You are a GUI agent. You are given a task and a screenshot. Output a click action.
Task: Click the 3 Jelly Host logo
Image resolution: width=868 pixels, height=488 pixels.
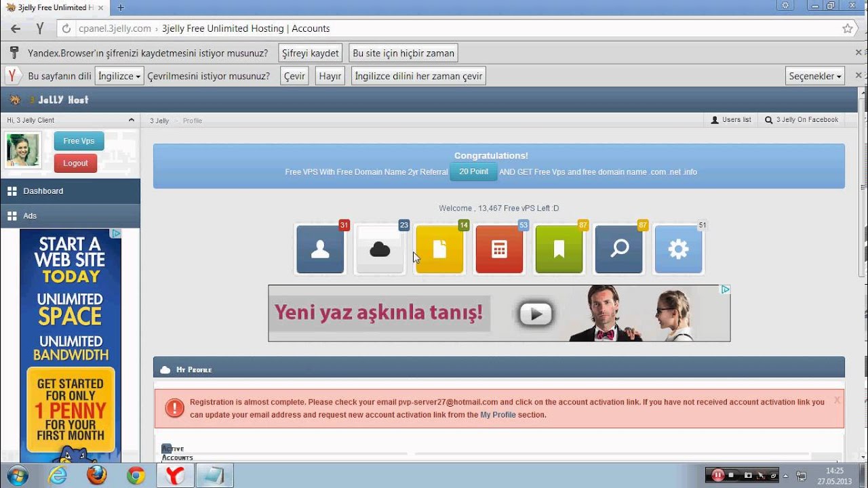[x=50, y=100]
